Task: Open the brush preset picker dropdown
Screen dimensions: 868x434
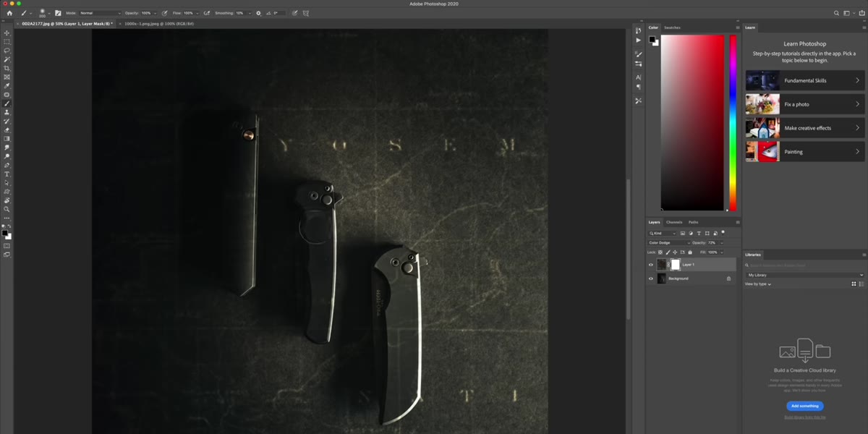Action: (48, 13)
